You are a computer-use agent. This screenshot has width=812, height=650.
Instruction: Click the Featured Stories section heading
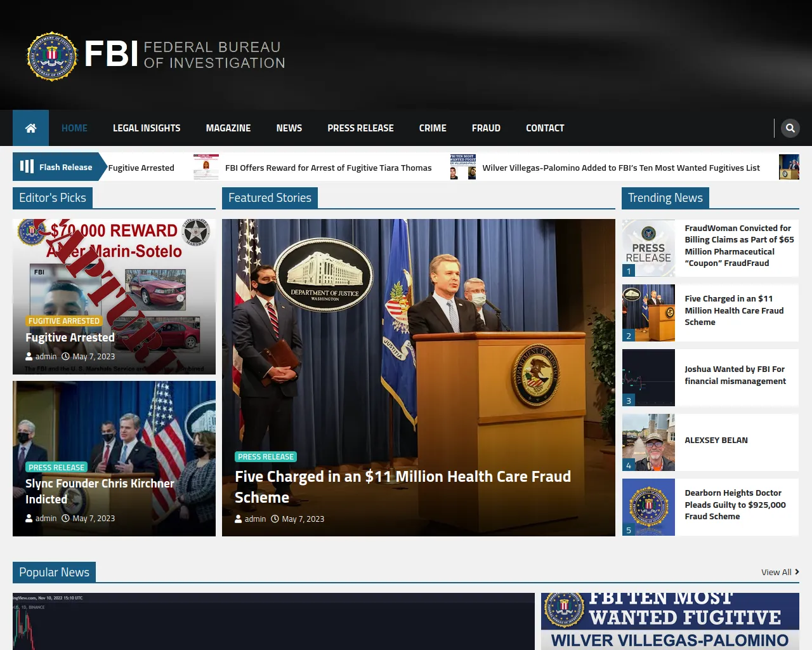click(270, 198)
